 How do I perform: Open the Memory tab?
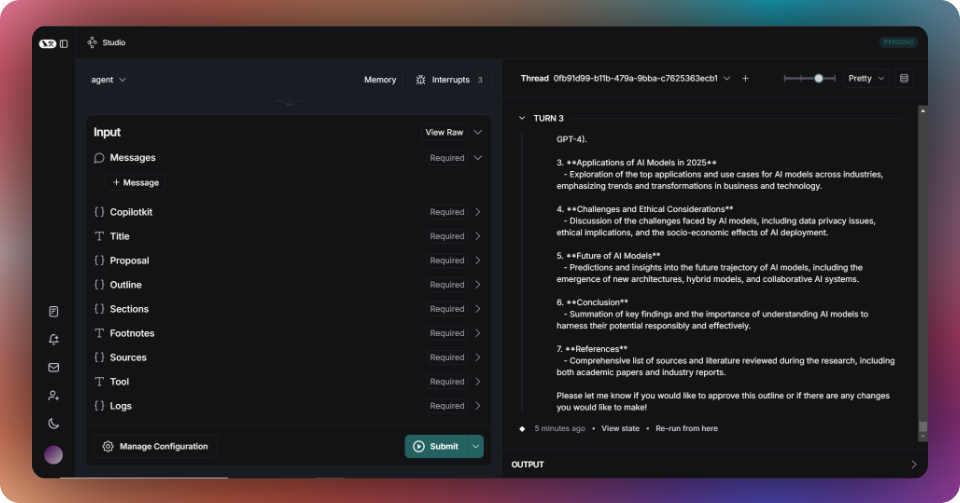380,80
